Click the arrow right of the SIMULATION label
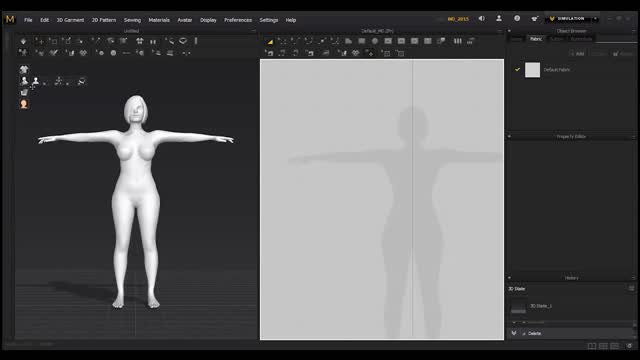Screen dimensions: 640x360 [x=595, y=19]
